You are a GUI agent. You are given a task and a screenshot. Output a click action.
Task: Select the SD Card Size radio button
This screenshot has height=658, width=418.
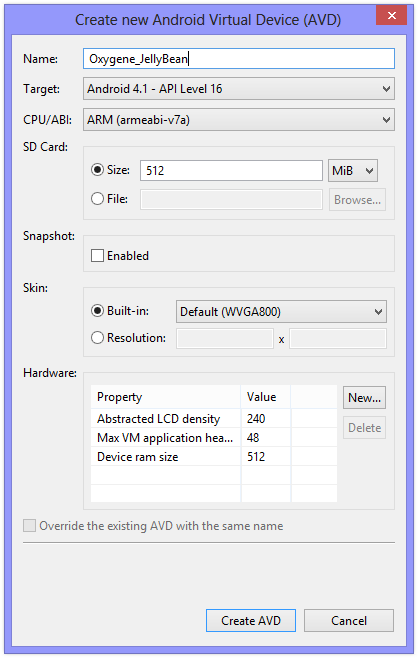tap(97, 170)
